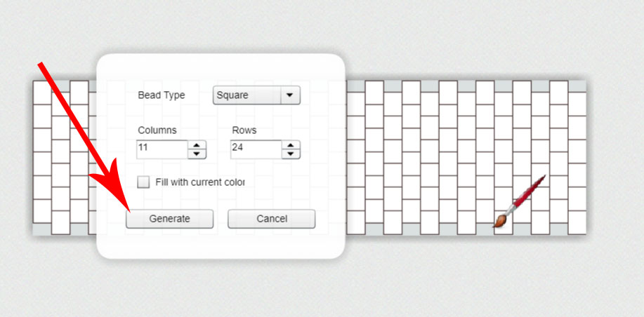
Task: Click the bead under the paintbrush tip
Action: 504,222
